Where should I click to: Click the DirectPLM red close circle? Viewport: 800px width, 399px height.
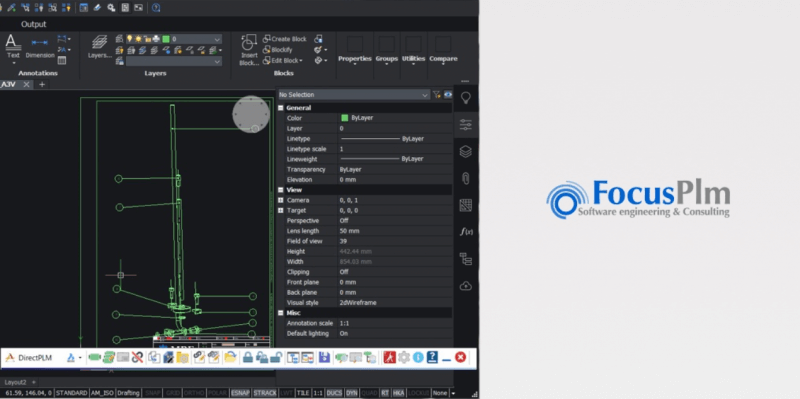[460, 357]
